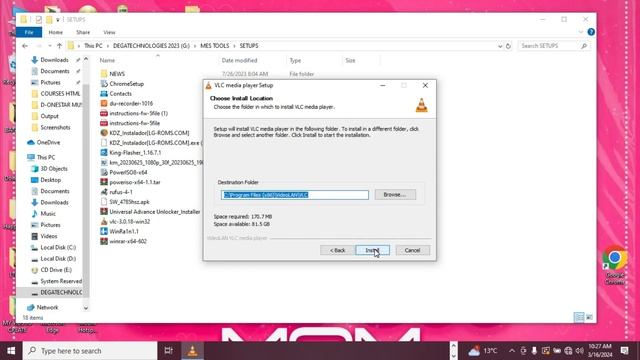Select the ChromeSetup file
Viewport: 640px width, 360px height.
(x=127, y=84)
